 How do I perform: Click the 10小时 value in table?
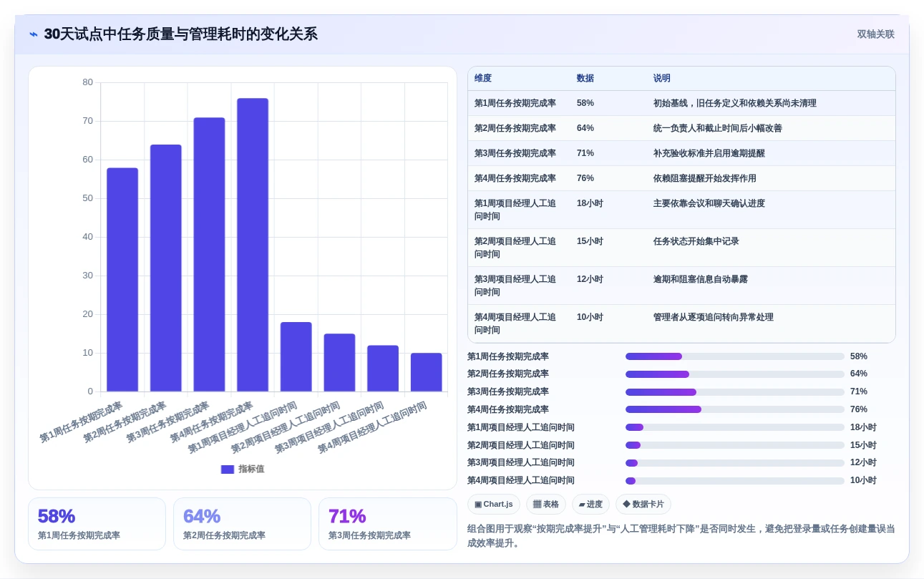[x=590, y=317]
